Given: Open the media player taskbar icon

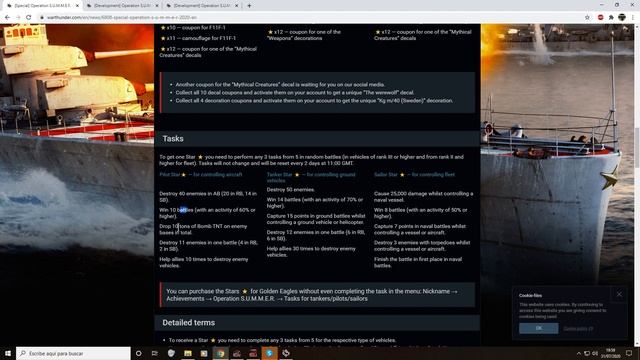Looking at the screenshot, I should (204, 353).
